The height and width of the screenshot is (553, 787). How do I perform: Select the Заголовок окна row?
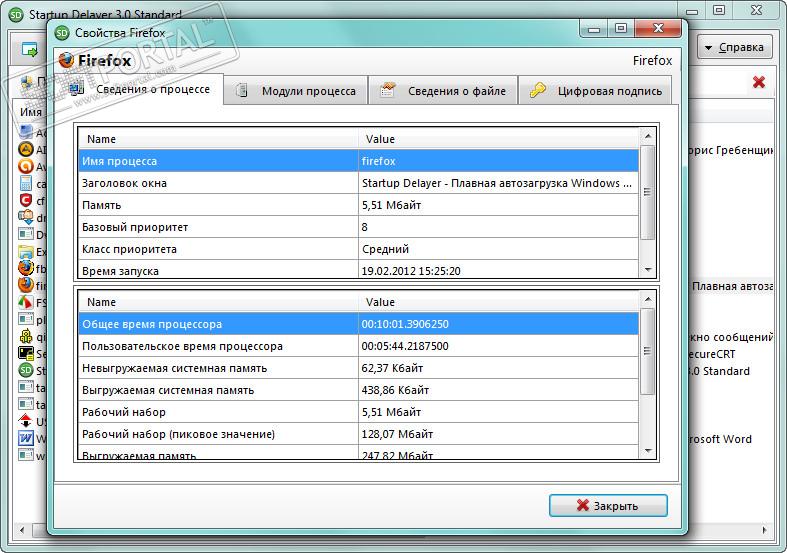click(x=359, y=183)
